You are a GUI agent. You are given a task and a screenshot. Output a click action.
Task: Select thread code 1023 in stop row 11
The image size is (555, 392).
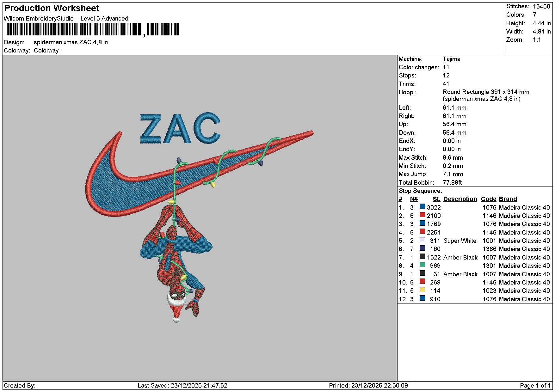pos(490,291)
